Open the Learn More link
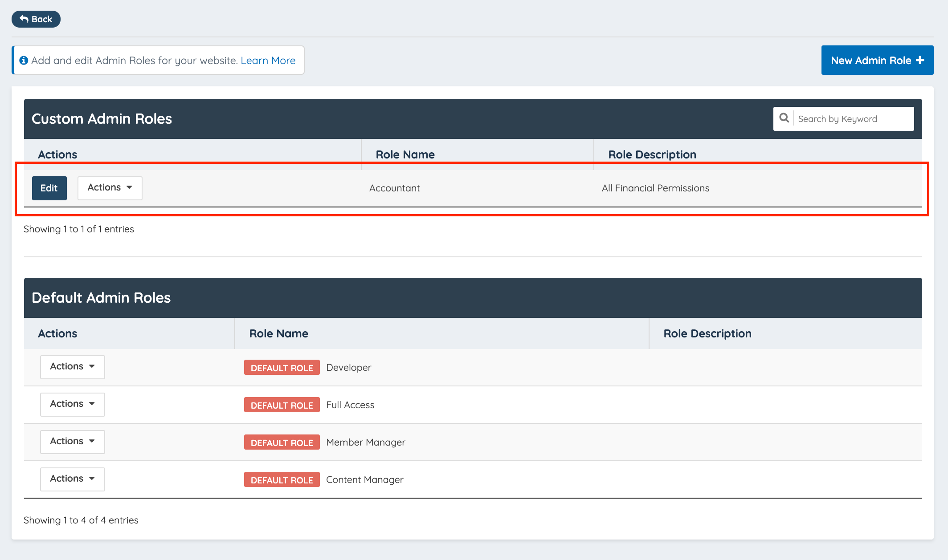948x560 pixels. 268,61
